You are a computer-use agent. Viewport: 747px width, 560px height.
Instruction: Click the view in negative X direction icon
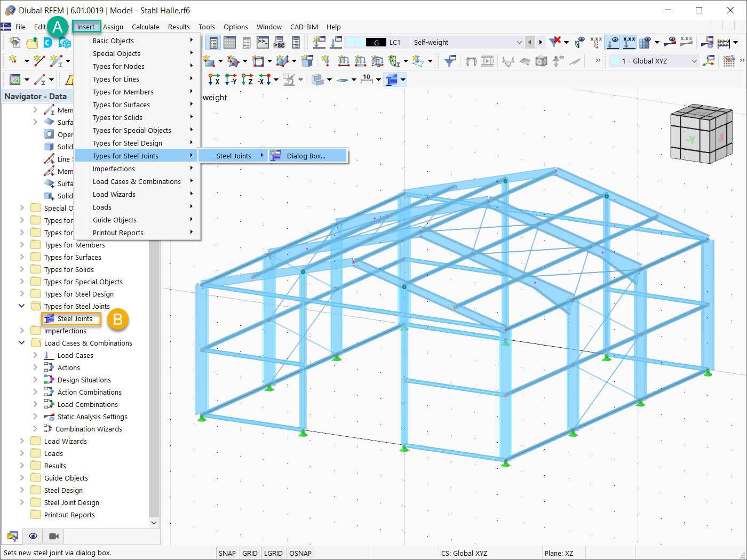click(x=264, y=79)
